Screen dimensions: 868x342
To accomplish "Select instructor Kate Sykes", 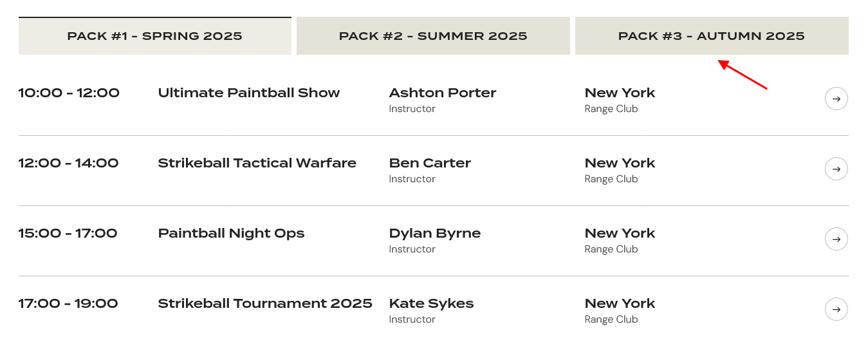I will click(432, 303).
